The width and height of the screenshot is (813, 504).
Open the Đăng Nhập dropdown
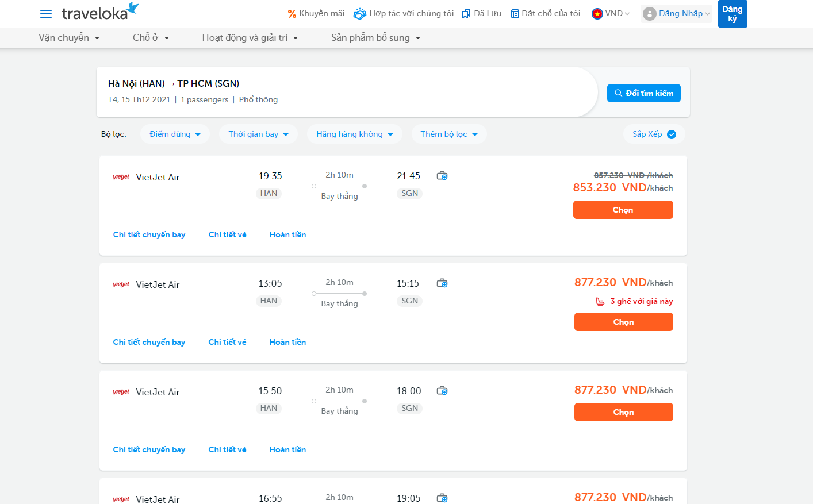pyautogui.click(x=676, y=14)
